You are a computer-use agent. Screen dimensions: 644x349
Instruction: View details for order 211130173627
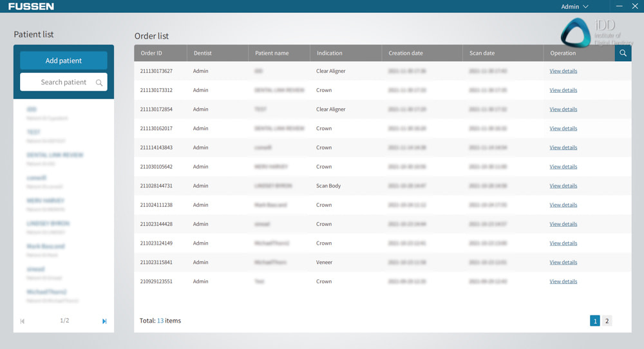(x=563, y=71)
